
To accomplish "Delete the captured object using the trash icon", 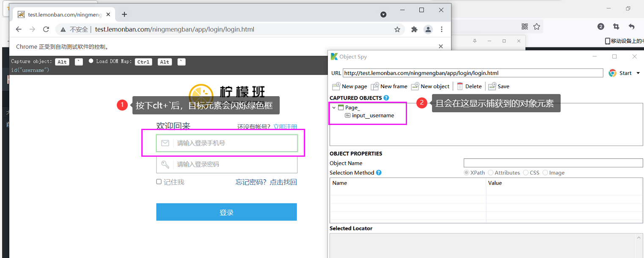I will (459, 86).
